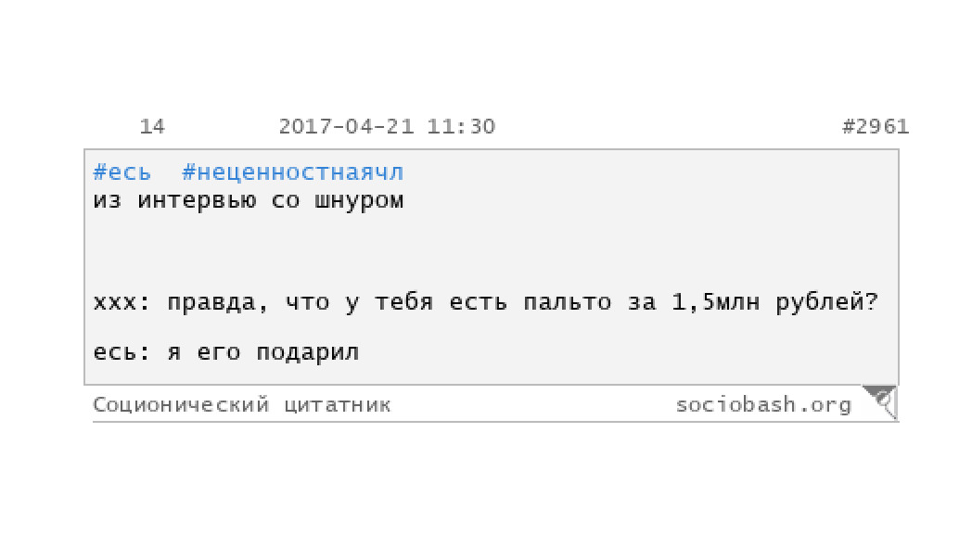This screenshot has height=560, width=972.
Task: Click the word 'пальто' in the question
Action: click(568, 303)
